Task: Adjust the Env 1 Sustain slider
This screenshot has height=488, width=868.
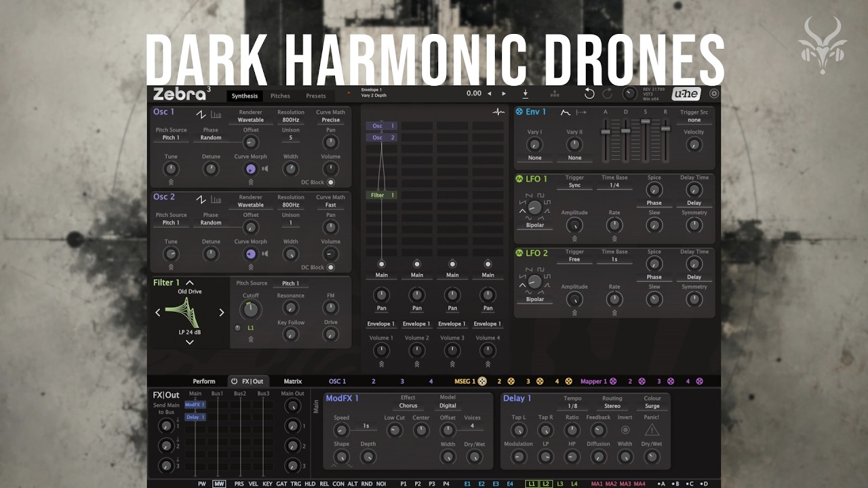Action: click(x=646, y=122)
